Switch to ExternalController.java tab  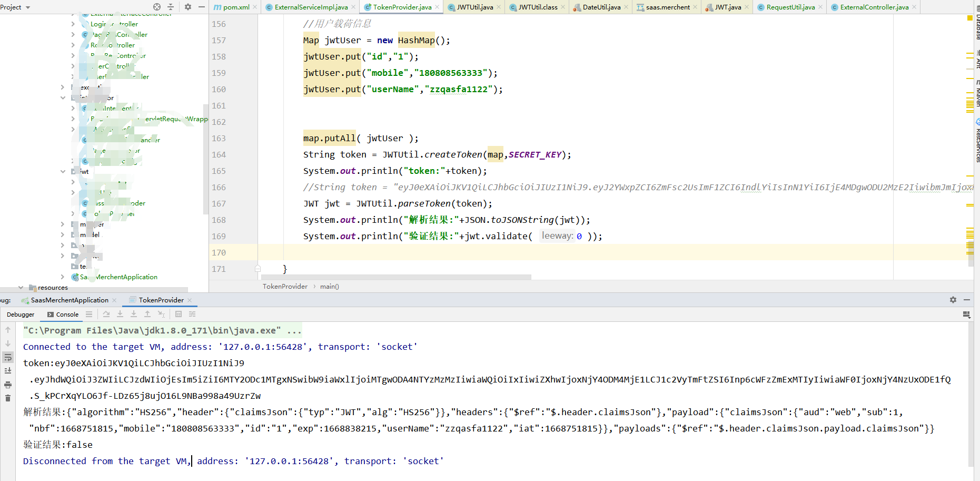click(x=874, y=7)
